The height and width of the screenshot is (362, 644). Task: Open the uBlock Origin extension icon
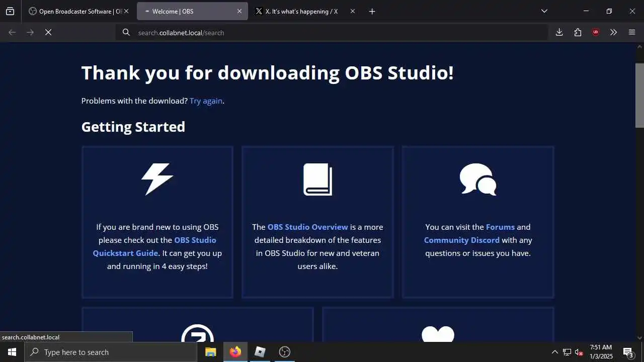pyautogui.click(x=596, y=32)
